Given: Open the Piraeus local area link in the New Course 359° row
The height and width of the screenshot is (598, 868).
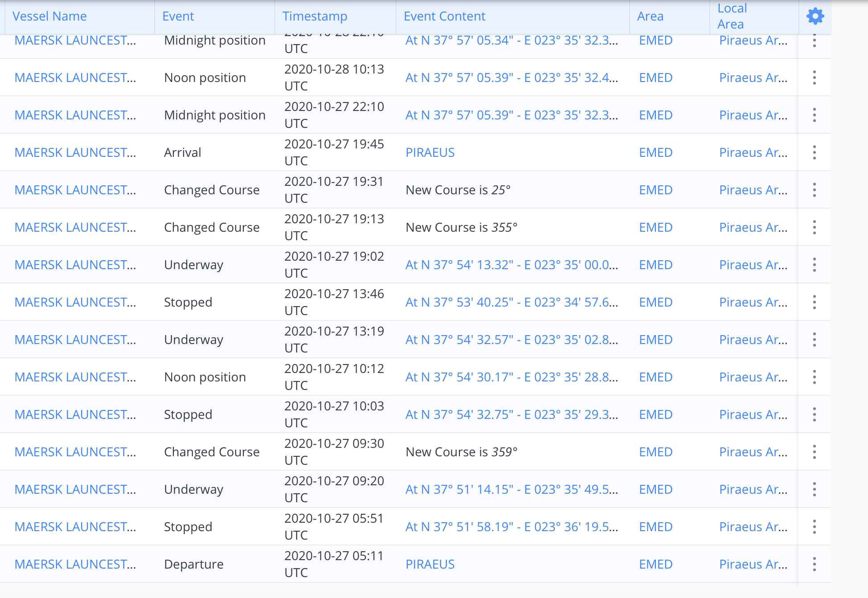Looking at the screenshot, I should [x=753, y=452].
